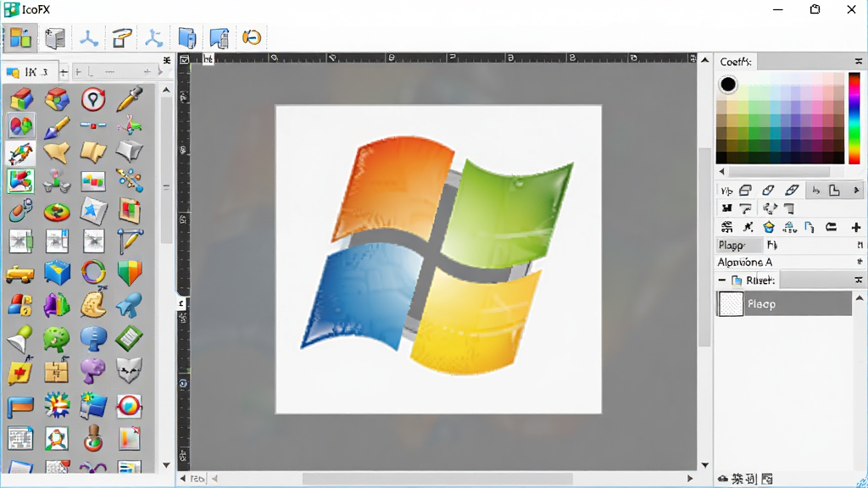Expand the right arrow after the tool tab strip
Image resolution: width=868 pixels, height=488 pixels.
(x=160, y=71)
